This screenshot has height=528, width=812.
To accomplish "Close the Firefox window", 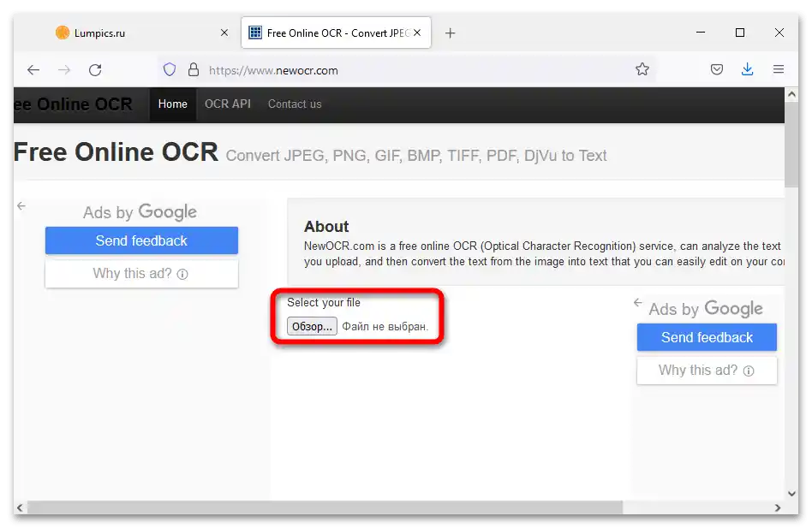I will coord(779,33).
